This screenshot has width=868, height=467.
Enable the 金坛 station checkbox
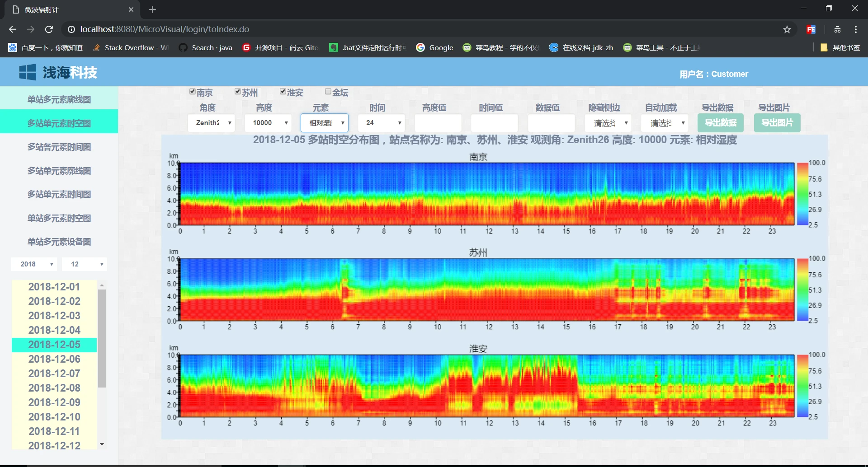[x=328, y=92]
